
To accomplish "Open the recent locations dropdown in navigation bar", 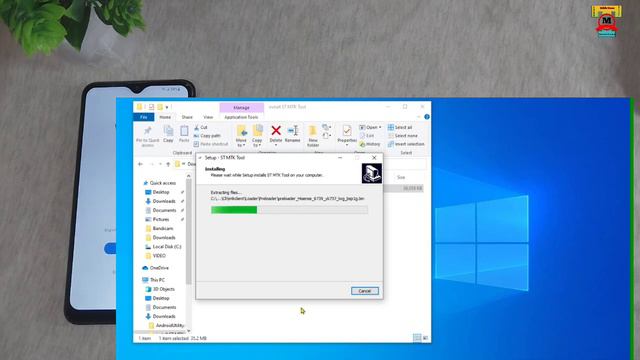I will tap(160, 164).
